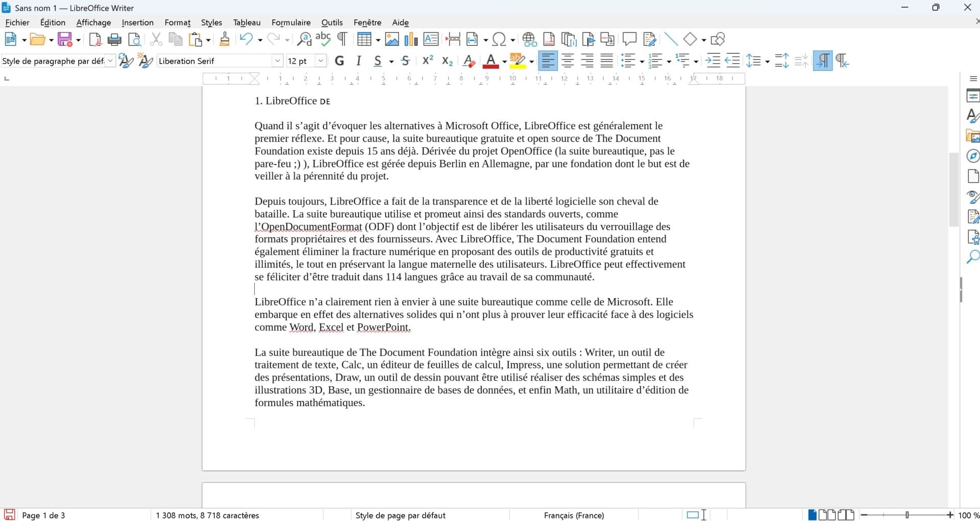Open the unordered list dropdown arrow
The width and height of the screenshot is (980, 521).
642,62
